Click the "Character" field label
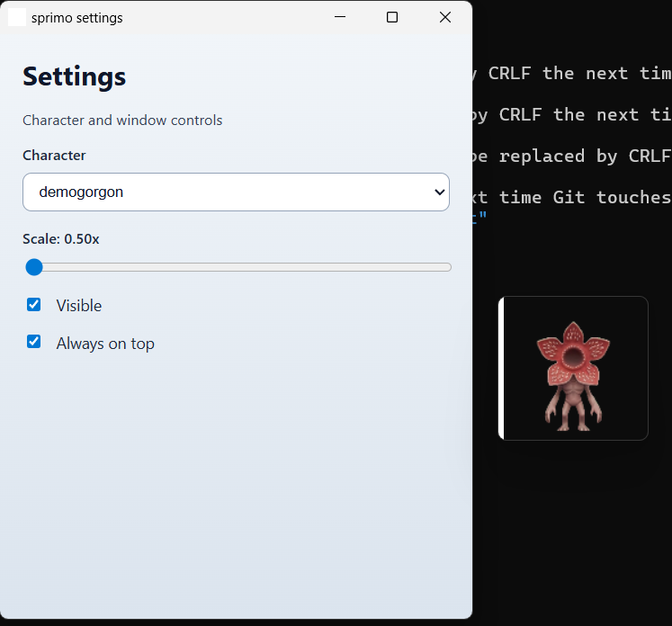This screenshot has height=626, width=672. click(x=54, y=156)
